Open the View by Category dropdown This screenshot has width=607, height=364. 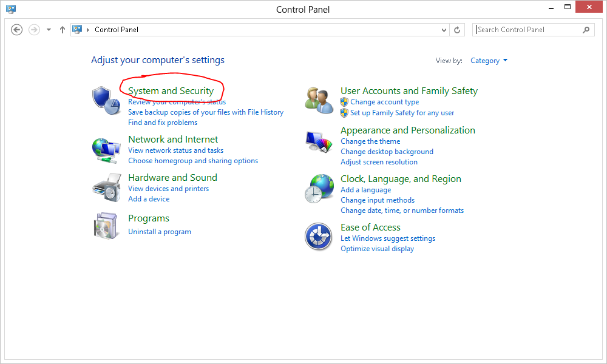pos(489,61)
